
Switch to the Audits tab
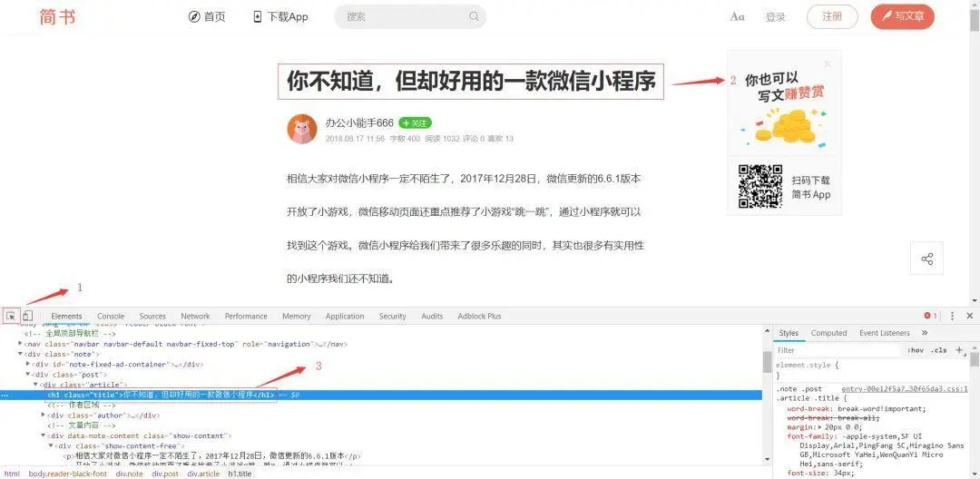[x=432, y=316]
